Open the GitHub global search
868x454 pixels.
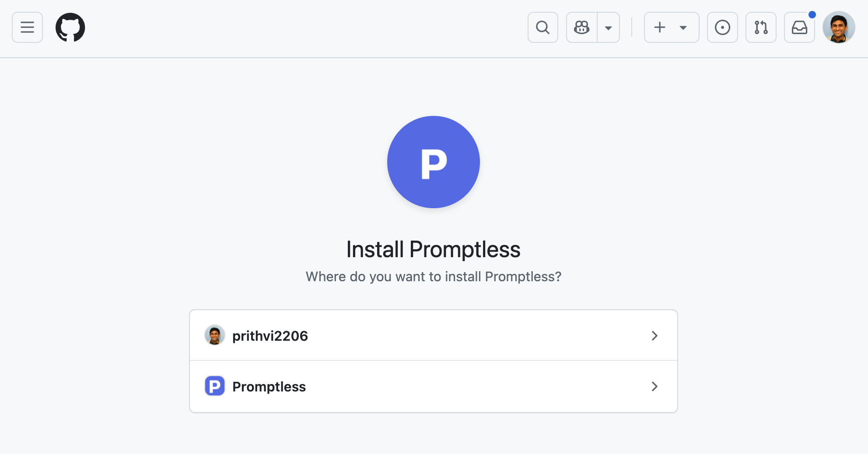(x=542, y=27)
